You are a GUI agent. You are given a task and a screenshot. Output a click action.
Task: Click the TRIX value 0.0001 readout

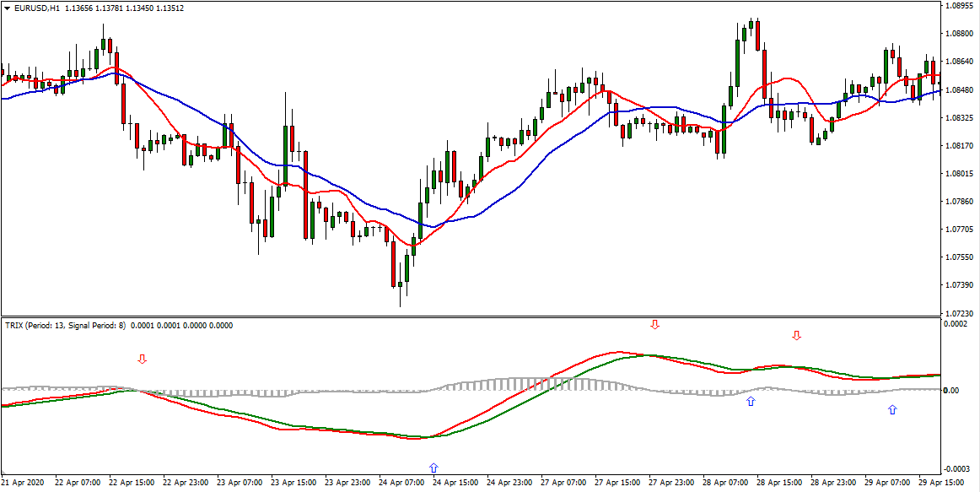(x=148, y=325)
